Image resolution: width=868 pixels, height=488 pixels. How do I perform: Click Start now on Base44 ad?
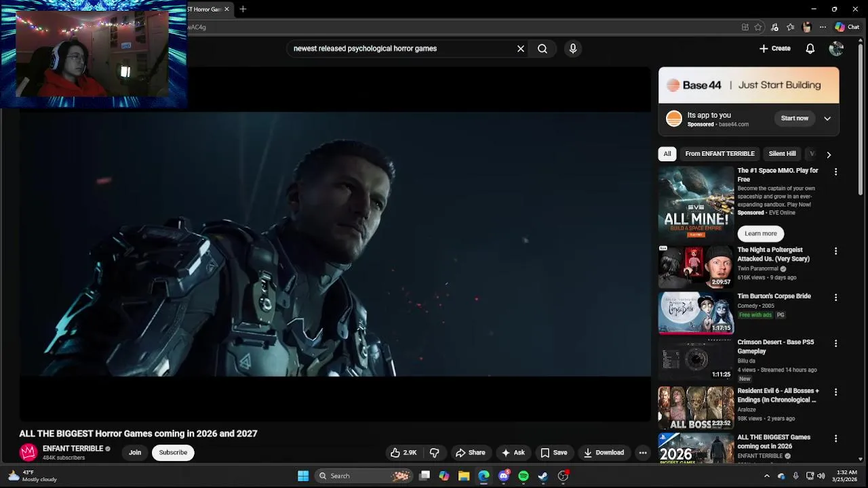[794, 119]
